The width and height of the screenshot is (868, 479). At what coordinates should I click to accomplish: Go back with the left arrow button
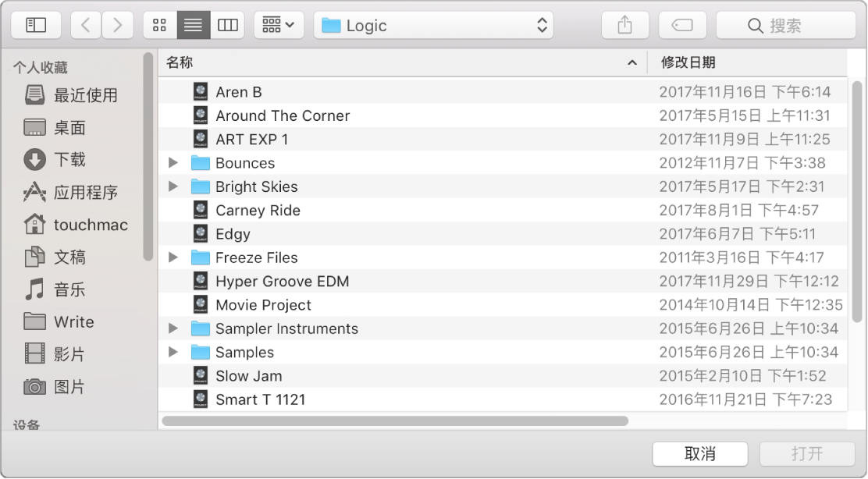(86, 25)
